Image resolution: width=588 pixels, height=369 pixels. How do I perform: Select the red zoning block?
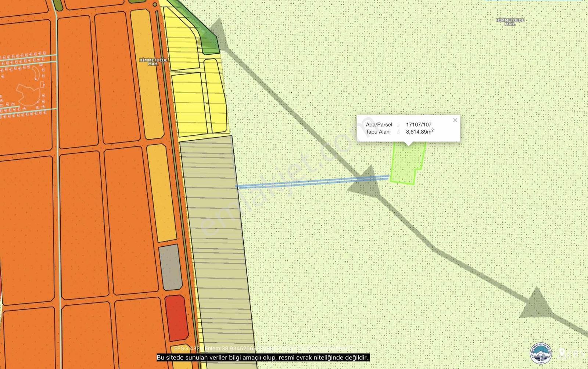[176, 318]
